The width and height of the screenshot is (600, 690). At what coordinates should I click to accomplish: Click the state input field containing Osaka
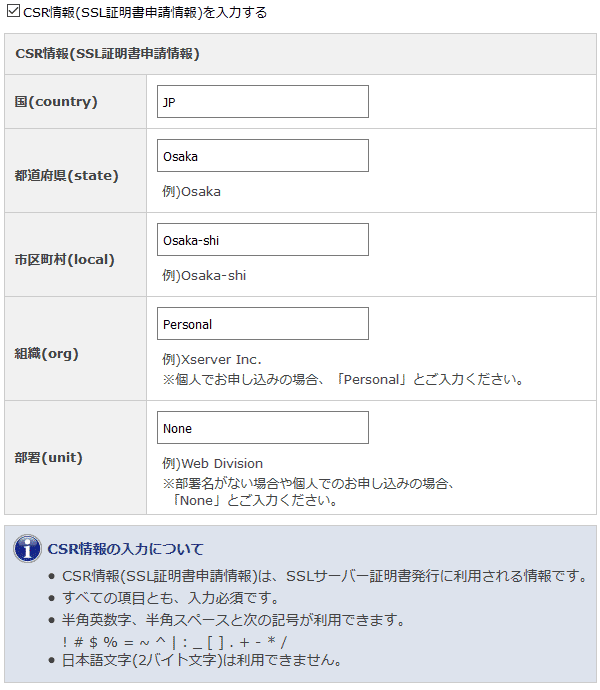point(263,156)
